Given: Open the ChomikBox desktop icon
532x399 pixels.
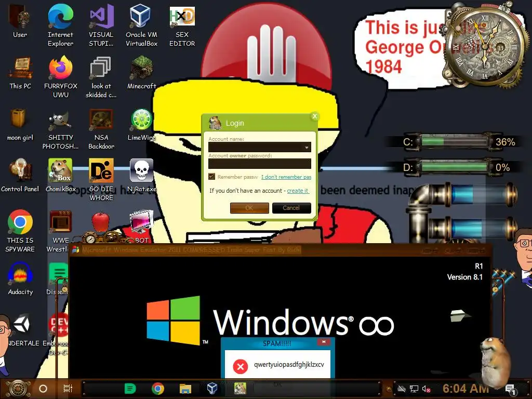Looking at the screenshot, I should point(60,176).
